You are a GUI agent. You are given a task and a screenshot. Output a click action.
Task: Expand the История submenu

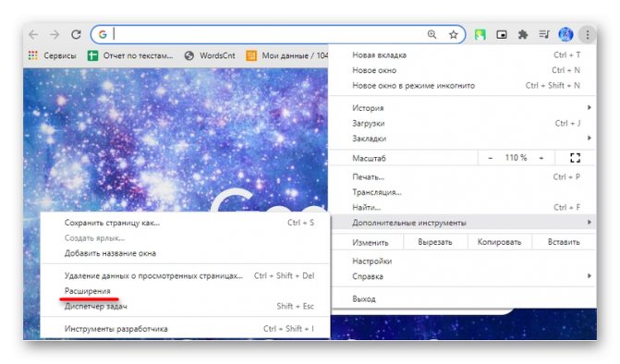pos(463,108)
